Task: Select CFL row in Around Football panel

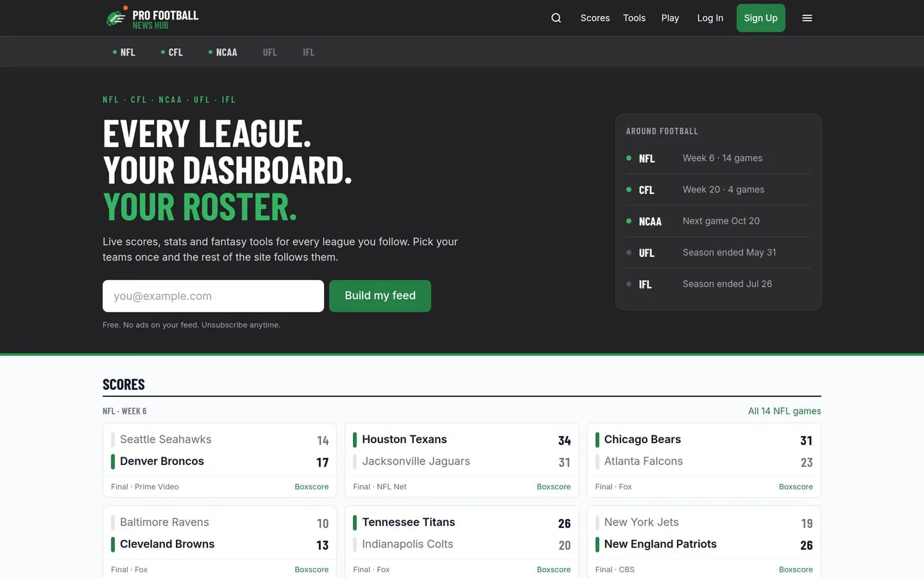Action: click(x=719, y=189)
